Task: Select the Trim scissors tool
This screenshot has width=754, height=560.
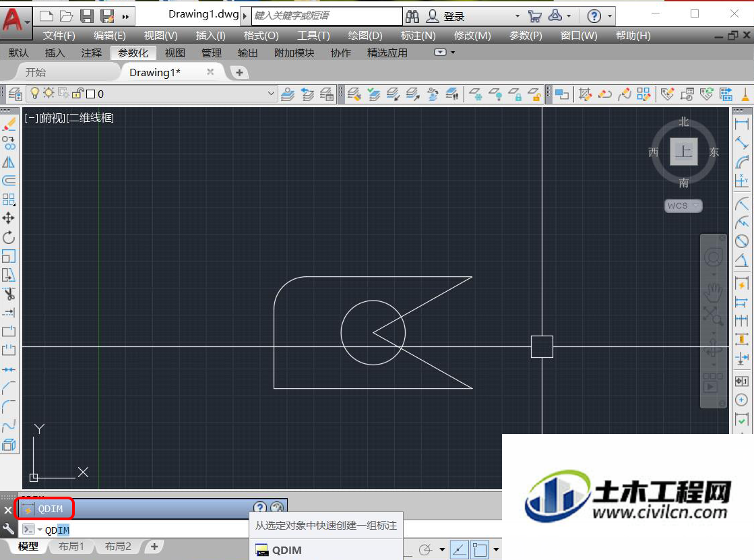Action: [x=9, y=293]
